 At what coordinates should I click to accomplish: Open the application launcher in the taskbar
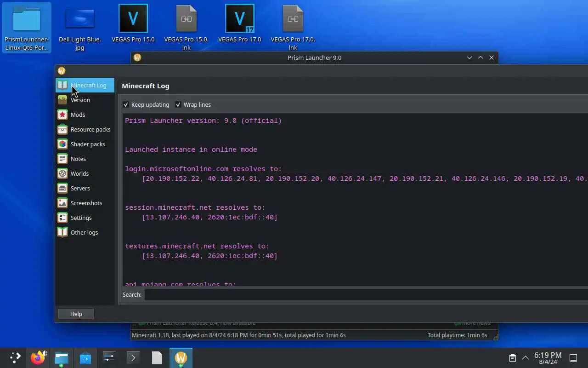[16, 357]
